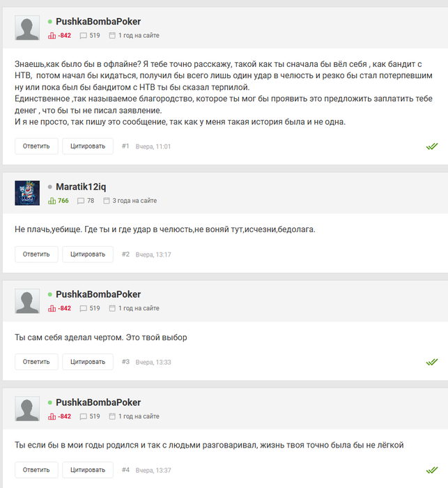
Task: Click the green double-check icon on post #1
Action: coord(432,146)
